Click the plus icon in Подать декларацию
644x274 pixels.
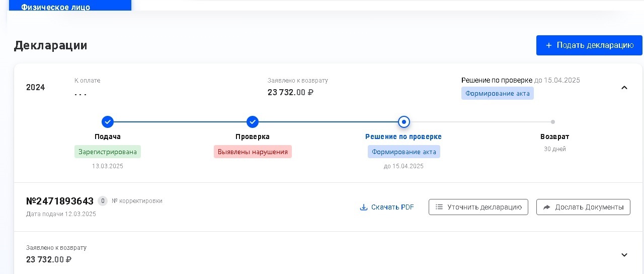[549, 45]
